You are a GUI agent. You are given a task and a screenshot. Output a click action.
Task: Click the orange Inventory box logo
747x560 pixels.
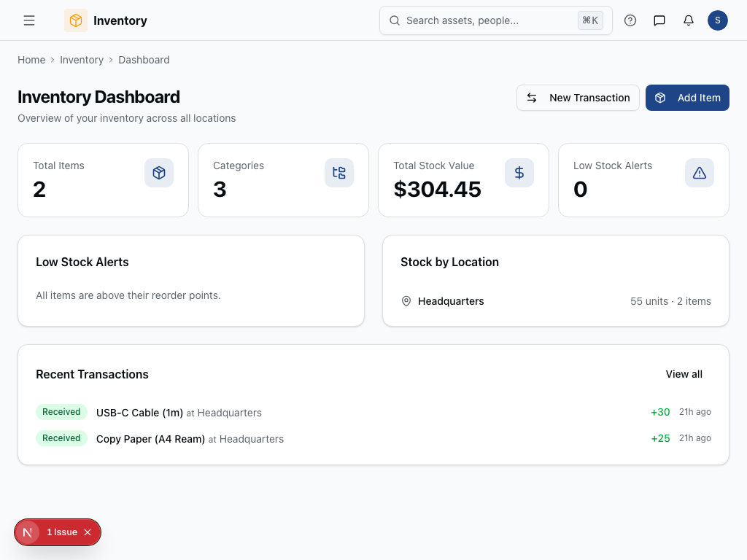click(x=76, y=20)
